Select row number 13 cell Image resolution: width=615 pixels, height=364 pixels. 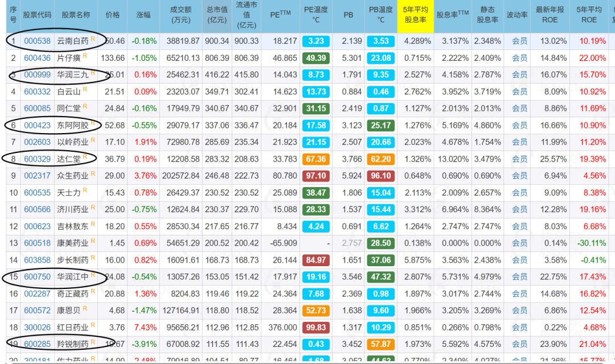pos(13,243)
